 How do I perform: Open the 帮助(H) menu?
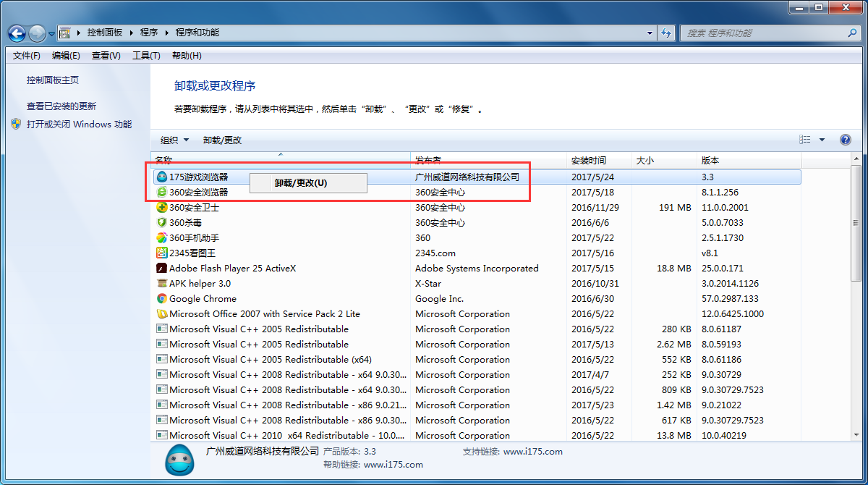187,56
